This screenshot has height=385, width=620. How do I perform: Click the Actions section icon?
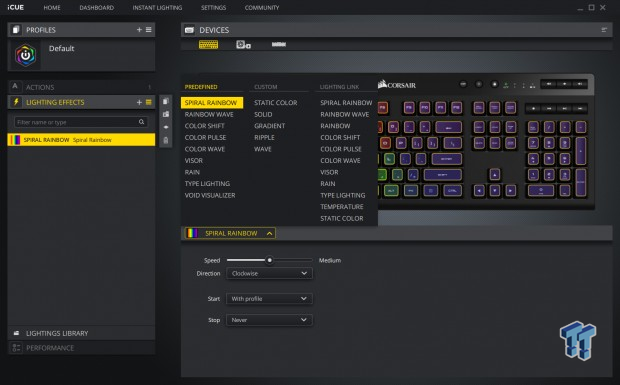tap(15, 86)
